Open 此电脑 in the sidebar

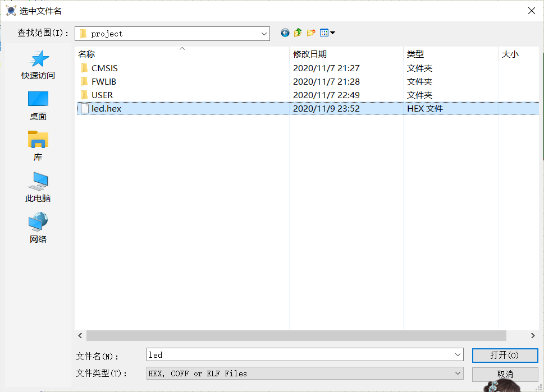(x=38, y=187)
